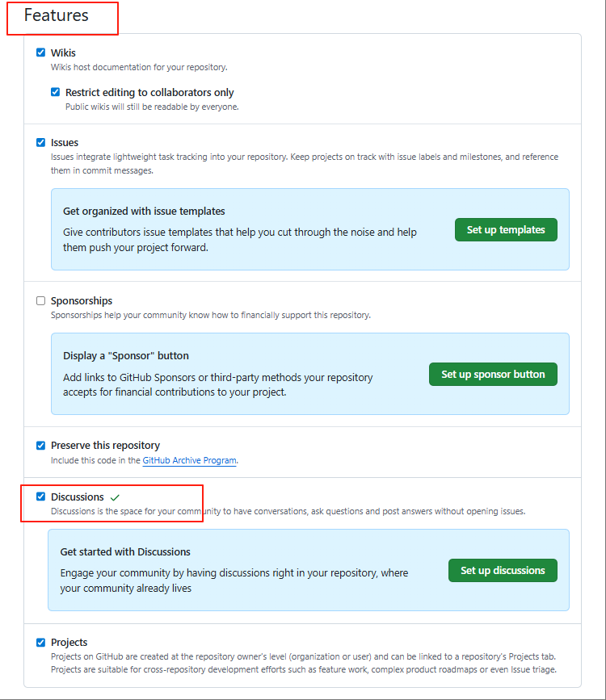606x700 pixels.
Task: Click the Preserve this repository label text
Action: [x=105, y=445]
